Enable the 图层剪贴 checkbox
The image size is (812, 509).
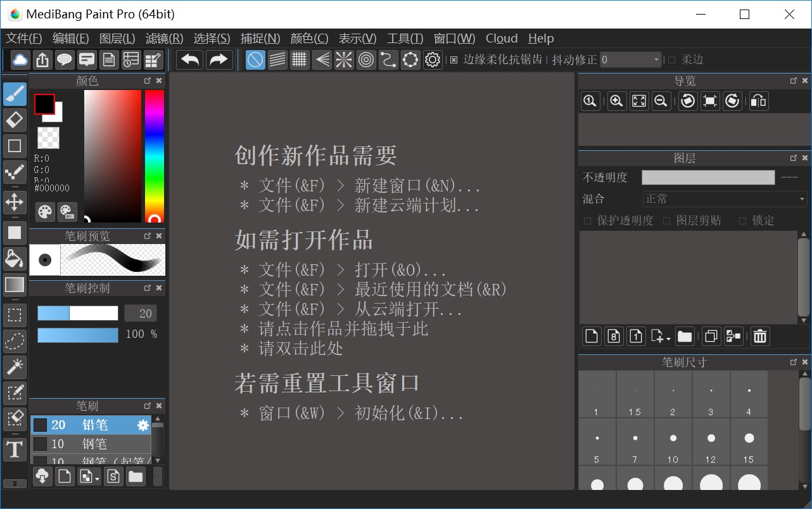pyautogui.click(x=666, y=221)
